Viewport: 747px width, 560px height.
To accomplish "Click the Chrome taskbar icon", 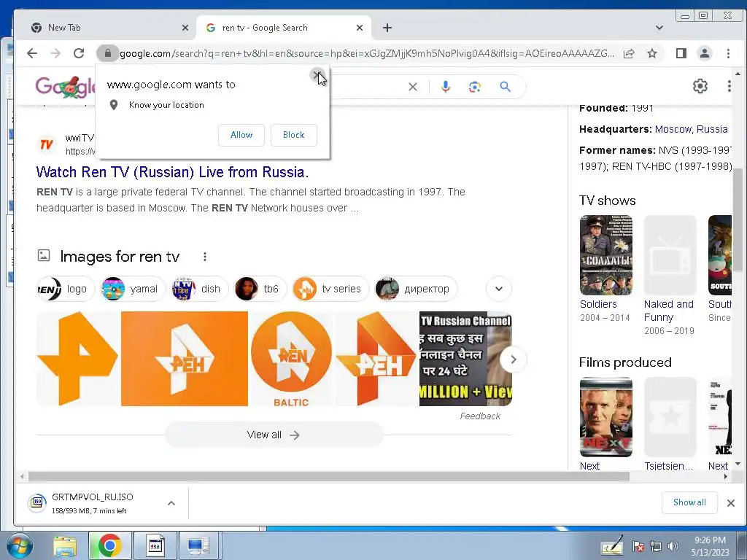I will coord(109,545).
